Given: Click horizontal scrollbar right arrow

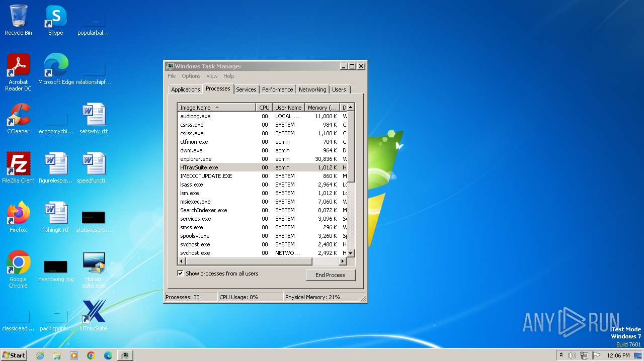Looking at the screenshot, I should 343,261.
